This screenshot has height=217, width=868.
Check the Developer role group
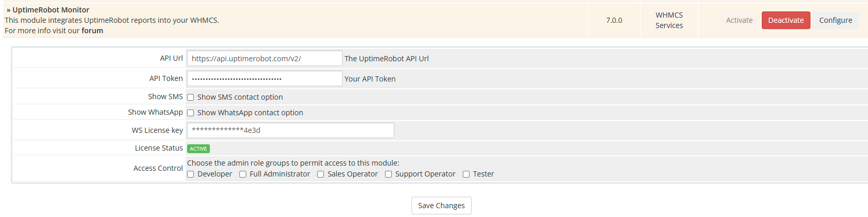coord(191,174)
